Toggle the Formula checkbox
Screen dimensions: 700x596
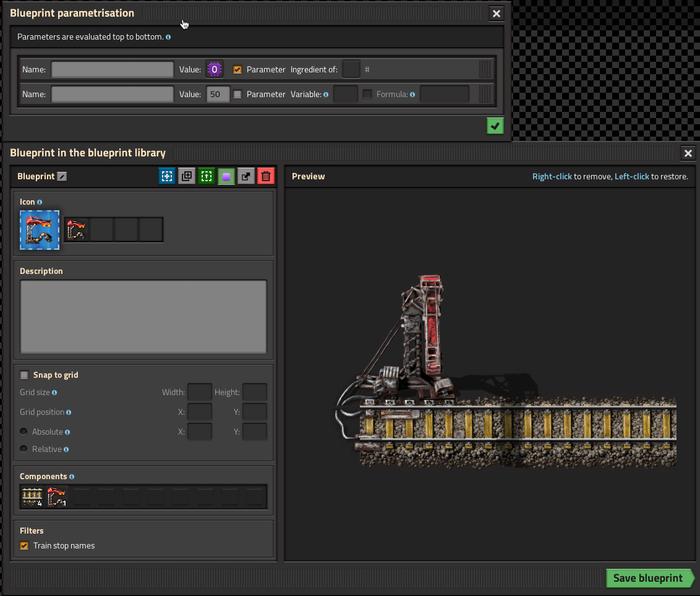tap(367, 94)
